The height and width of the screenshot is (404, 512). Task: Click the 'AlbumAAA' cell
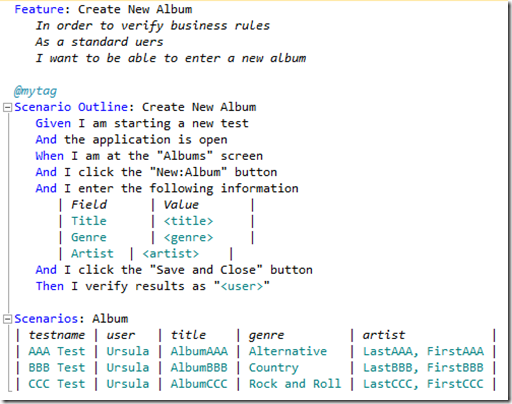pos(199,351)
